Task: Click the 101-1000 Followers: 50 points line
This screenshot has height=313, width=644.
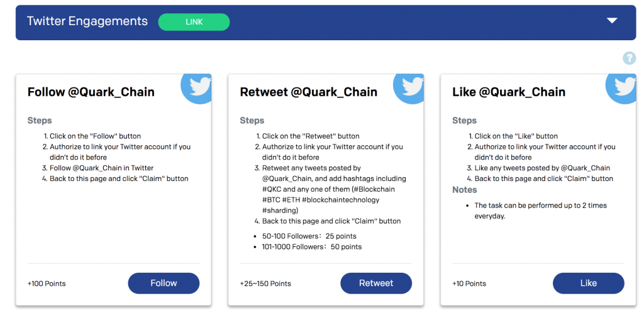Action: click(x=312, y=247)
